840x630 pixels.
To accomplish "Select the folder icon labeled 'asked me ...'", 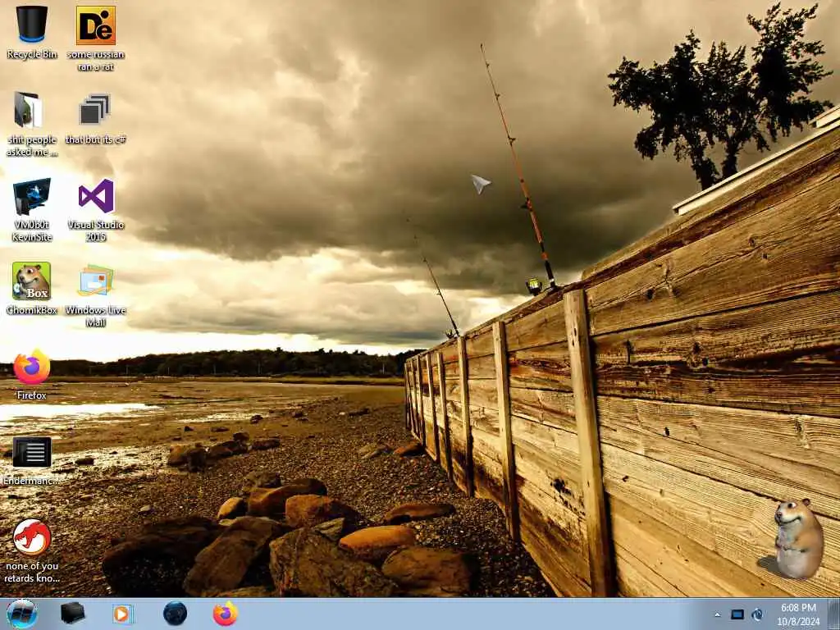I will click(32, 124).
